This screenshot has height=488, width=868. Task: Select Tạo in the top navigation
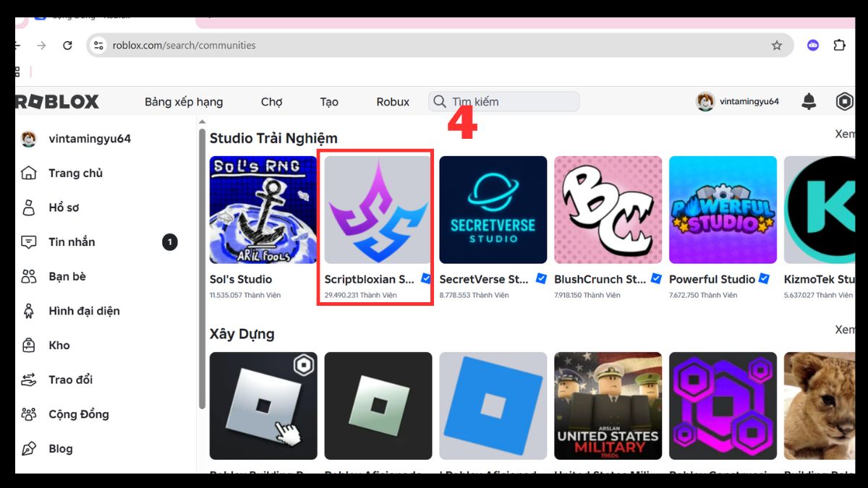329,102
